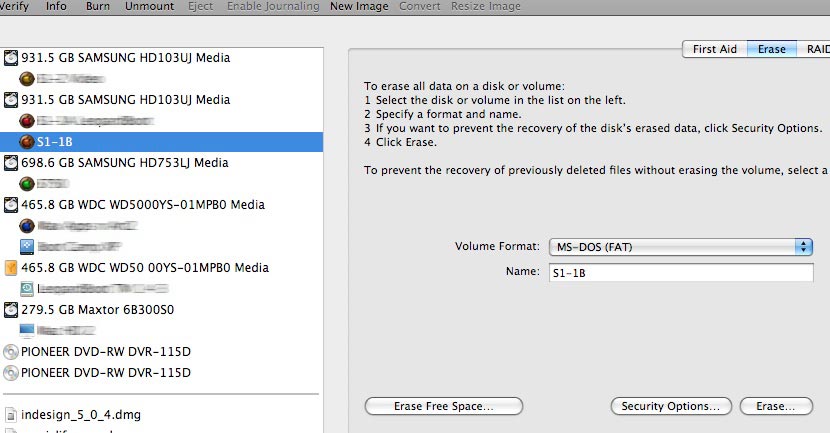Click New Image in the toolbar
This screenshot has height=433, width=830.
pyautogui.click(x=359, y=6)
